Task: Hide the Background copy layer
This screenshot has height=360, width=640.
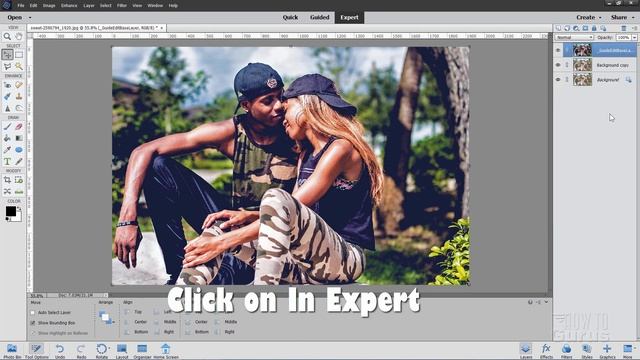Action: [x=558, y=65]
